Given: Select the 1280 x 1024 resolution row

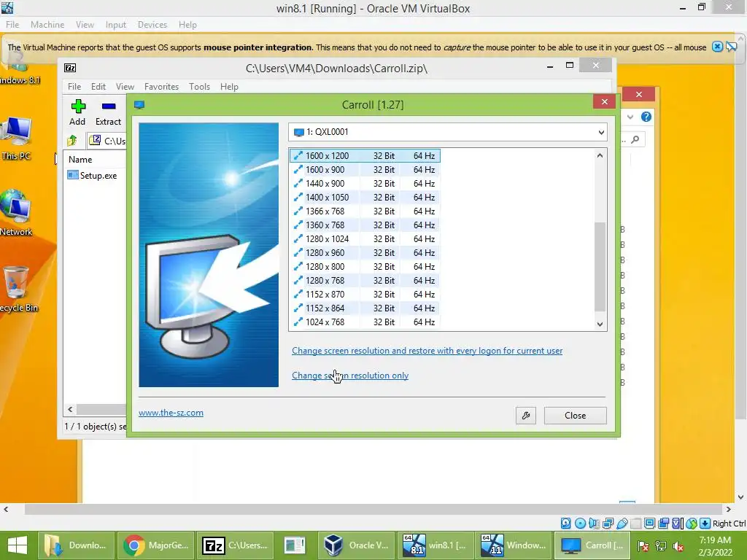Looking at the screenshot, I should coord(365,238).
